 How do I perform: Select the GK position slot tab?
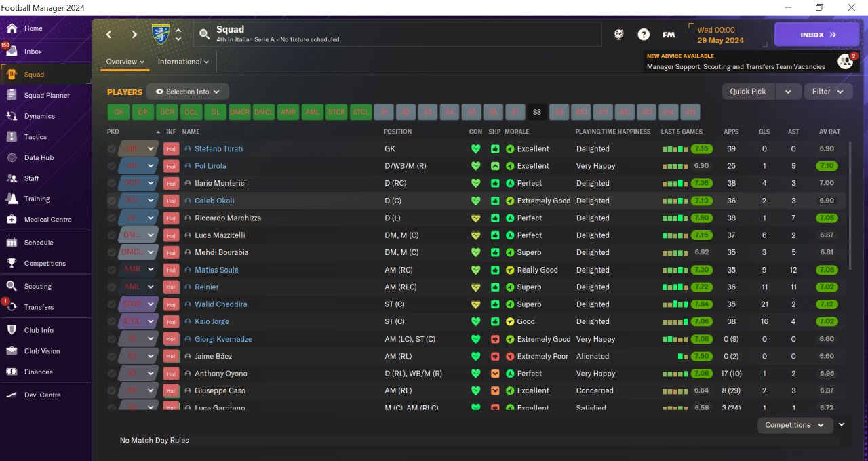tap(119, 113)
